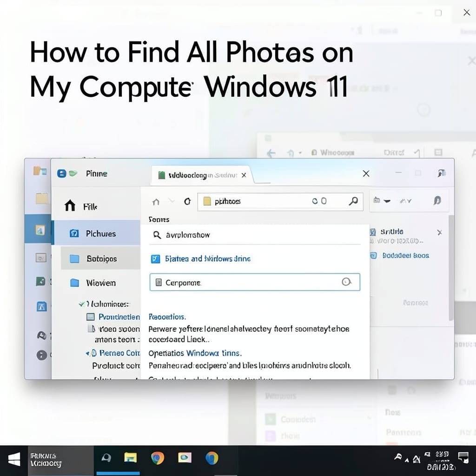
Task: Click the notification center tray icon
Action: pos(463,457)
